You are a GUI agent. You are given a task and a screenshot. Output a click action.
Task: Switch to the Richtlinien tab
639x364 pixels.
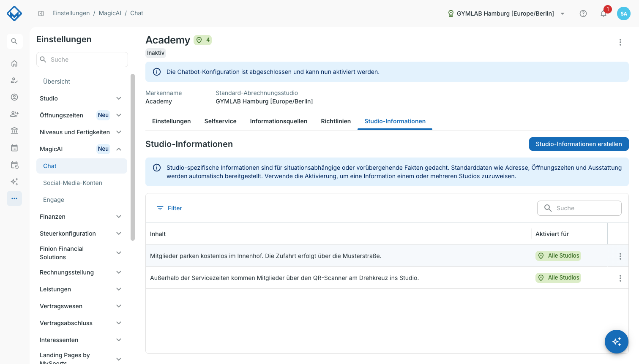[x=336, y=121]
